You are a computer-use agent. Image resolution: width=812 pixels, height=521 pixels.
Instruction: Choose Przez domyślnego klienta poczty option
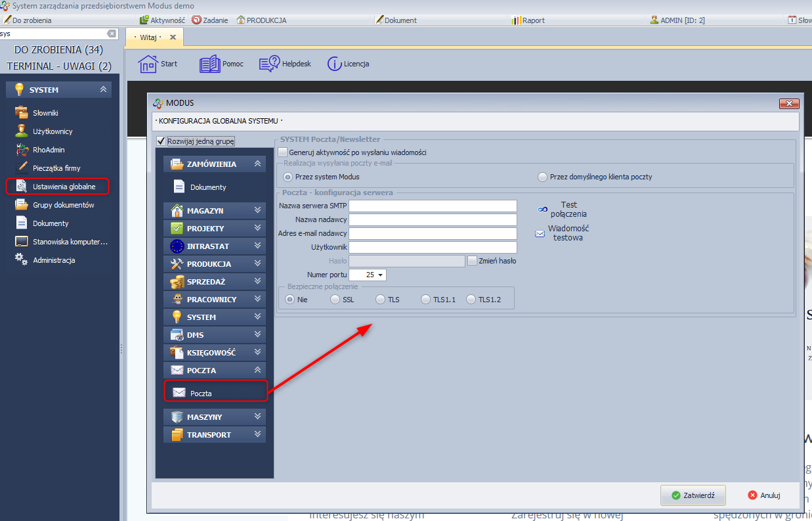(x=542, y=177)
